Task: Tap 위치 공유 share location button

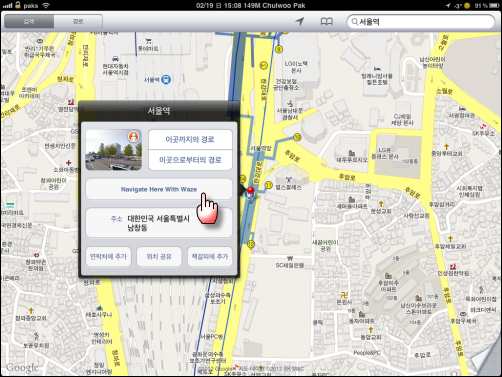Action: click(159, 256)
